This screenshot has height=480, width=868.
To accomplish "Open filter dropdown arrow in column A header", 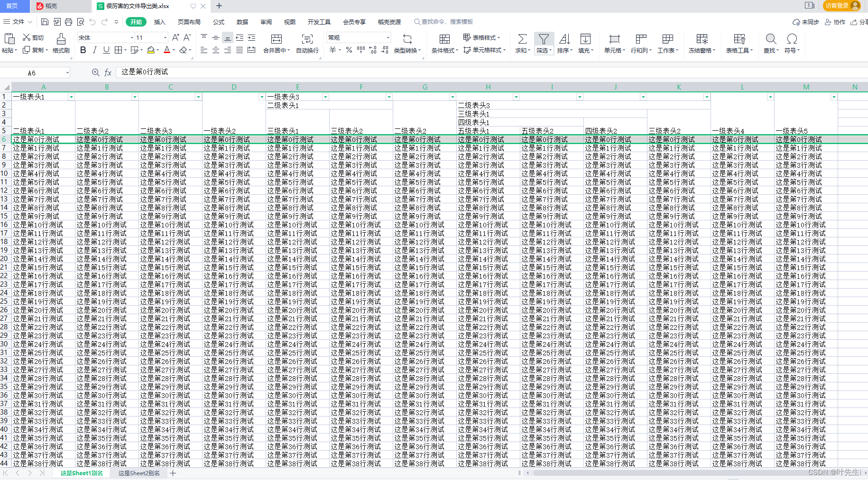I will [71, 97].
